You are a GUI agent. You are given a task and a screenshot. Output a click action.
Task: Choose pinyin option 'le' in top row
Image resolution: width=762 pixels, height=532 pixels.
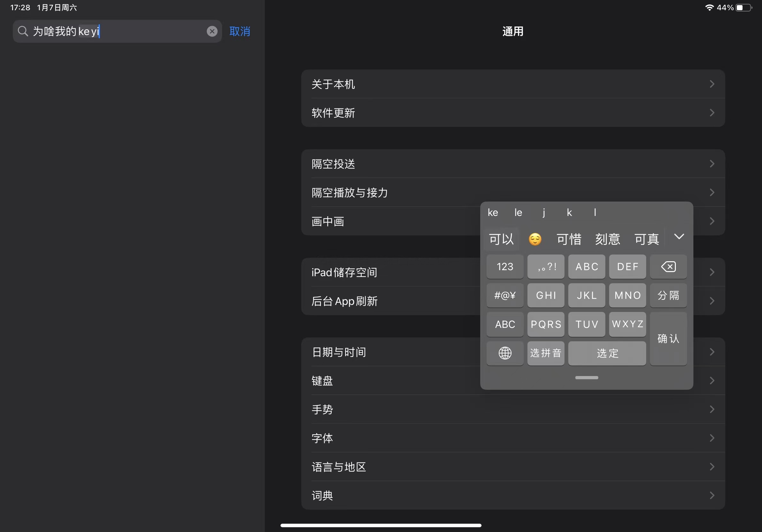tap(518, 213)
